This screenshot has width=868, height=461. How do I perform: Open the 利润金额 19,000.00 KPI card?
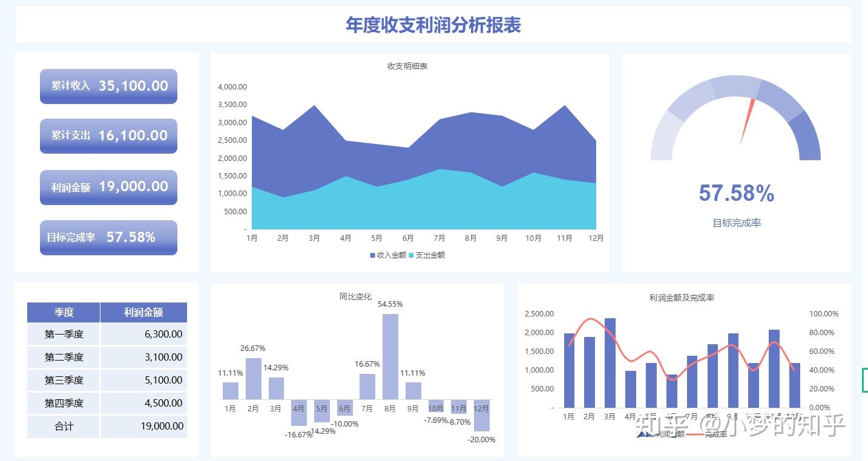(x=108, y=187)
